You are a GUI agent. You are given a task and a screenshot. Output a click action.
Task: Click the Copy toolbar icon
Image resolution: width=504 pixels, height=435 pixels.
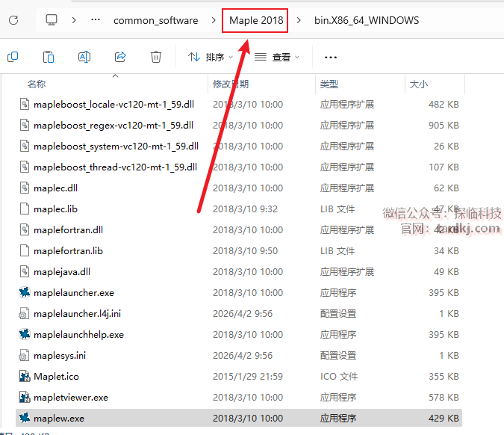pyautogui.click(x=13, y=57)
